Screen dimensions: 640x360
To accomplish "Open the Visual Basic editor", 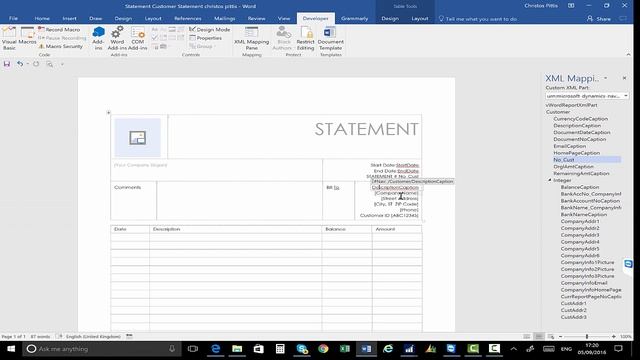I will pos(9,38).
